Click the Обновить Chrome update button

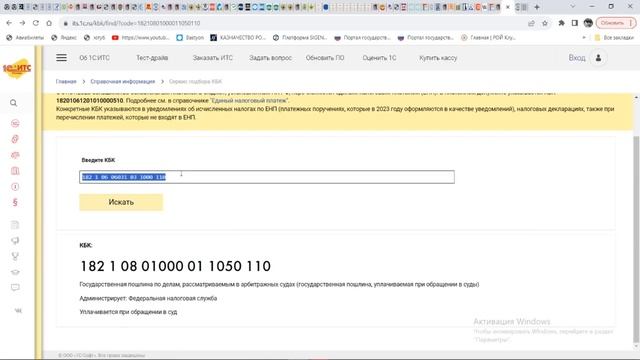pos(615,23)
